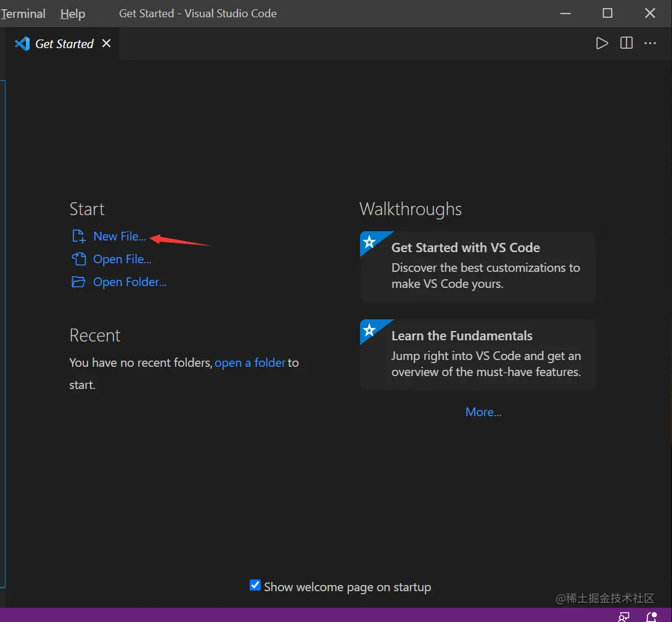Click More... under Walkthroughs

(483, 412)
